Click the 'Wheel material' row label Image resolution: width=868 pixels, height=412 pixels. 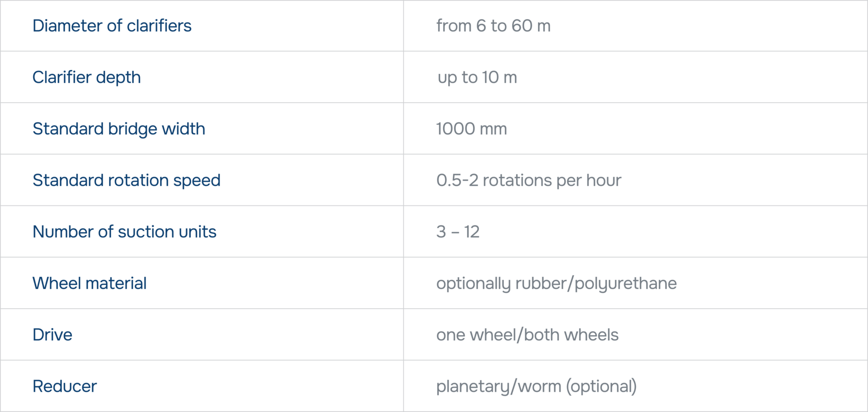89,283
